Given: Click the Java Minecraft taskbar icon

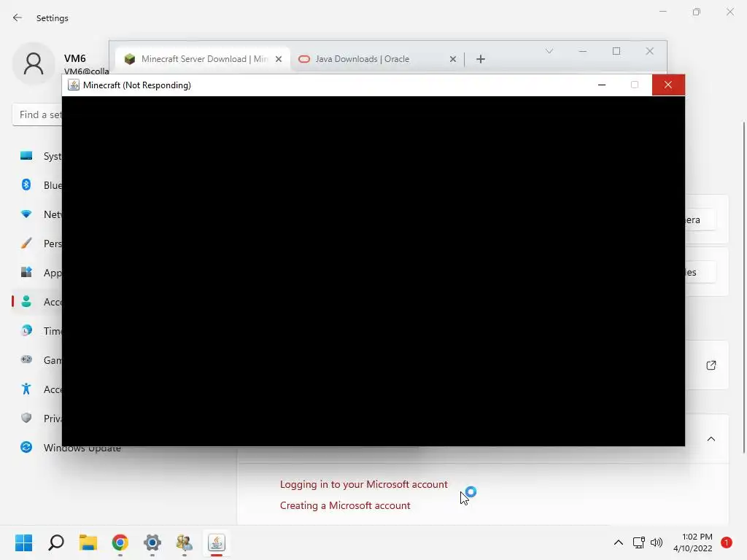Looking at the screenshot, I should point(217,542).
